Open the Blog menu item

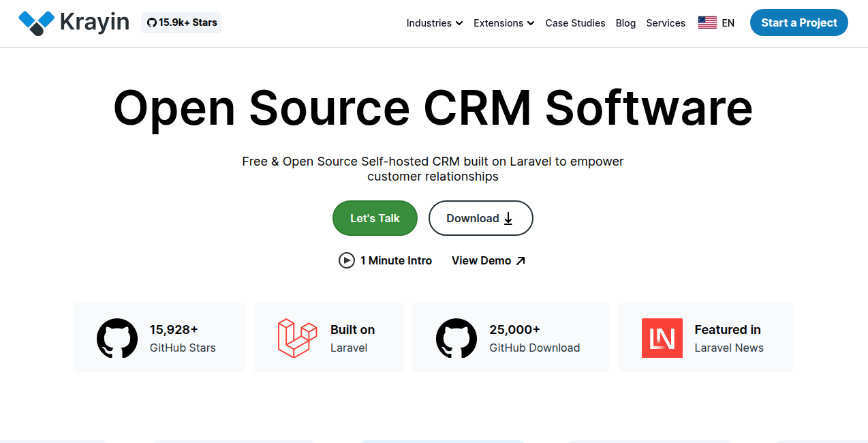point(625,22)
